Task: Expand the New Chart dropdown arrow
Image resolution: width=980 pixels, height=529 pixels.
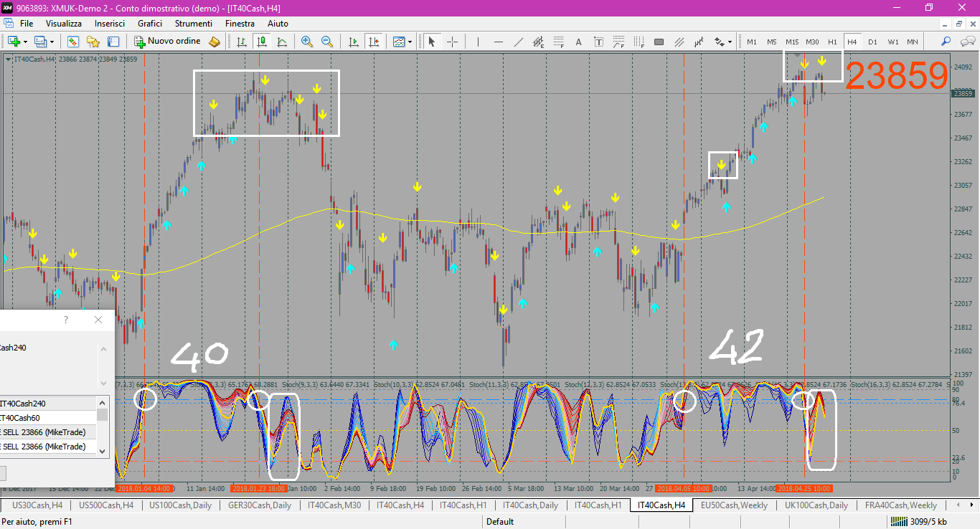Action: [x=25, y=42]
